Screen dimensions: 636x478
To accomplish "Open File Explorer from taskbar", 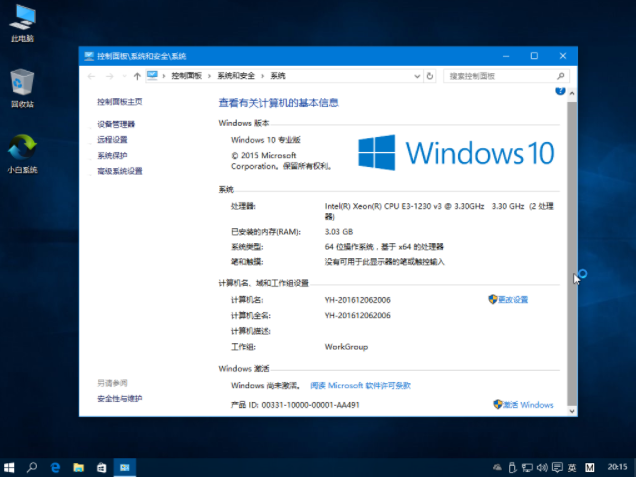I will 78,468.
